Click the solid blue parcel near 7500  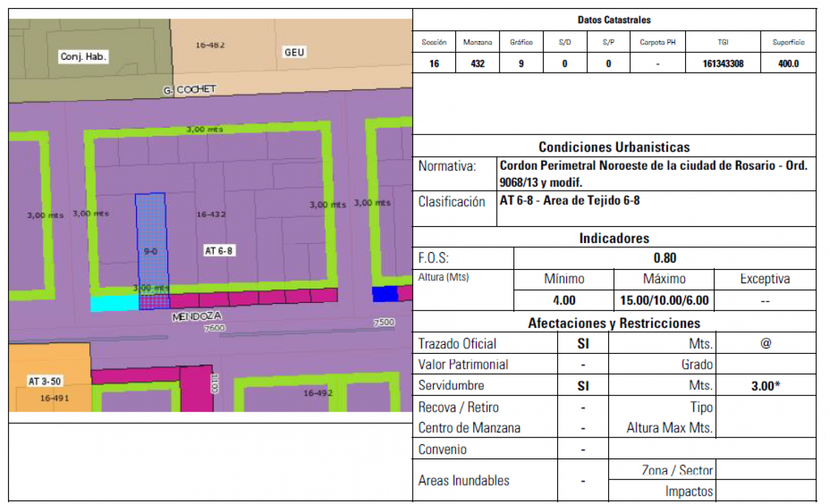coord(384,293)
